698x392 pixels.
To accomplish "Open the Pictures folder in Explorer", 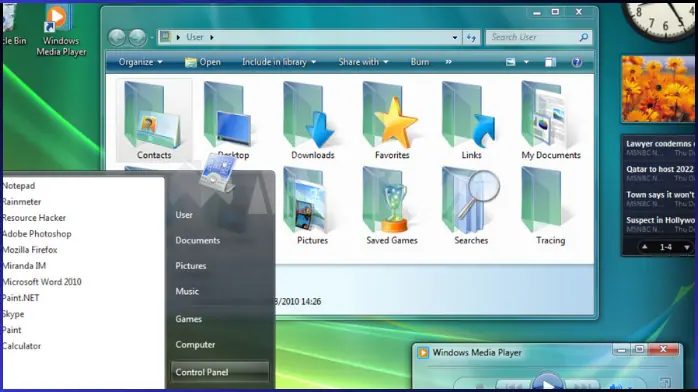I will coord(312,206).
